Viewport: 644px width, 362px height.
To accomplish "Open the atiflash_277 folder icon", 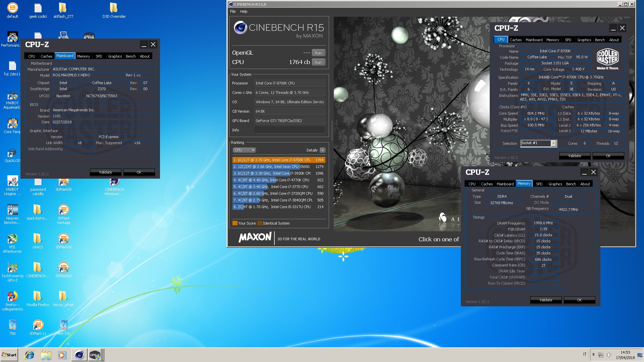I will 63,10.
